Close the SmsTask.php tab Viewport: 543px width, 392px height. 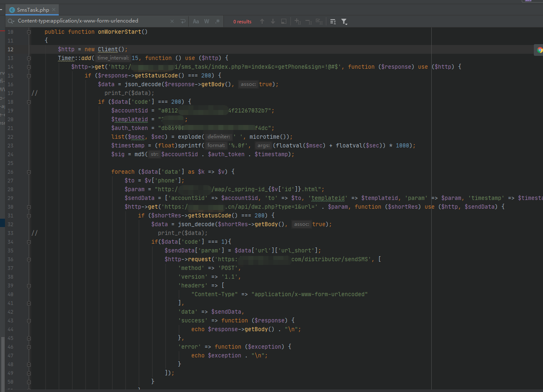point(54,10)
